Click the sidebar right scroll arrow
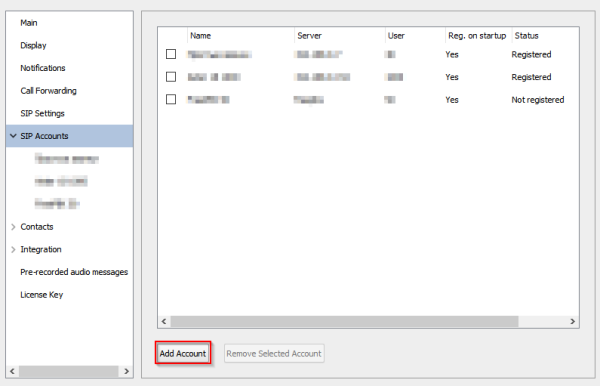Image resolution: width=600 pixels, height=386 pixels. tap(127, 371)
